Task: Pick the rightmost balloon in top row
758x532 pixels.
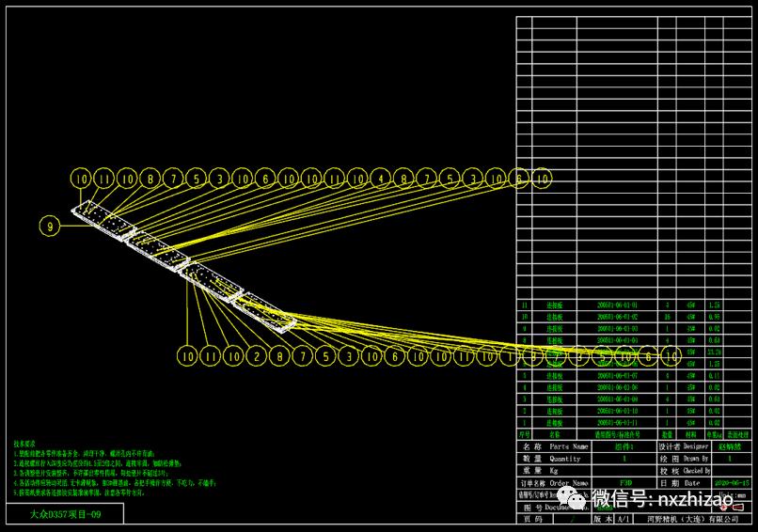Action: point(543,178)
